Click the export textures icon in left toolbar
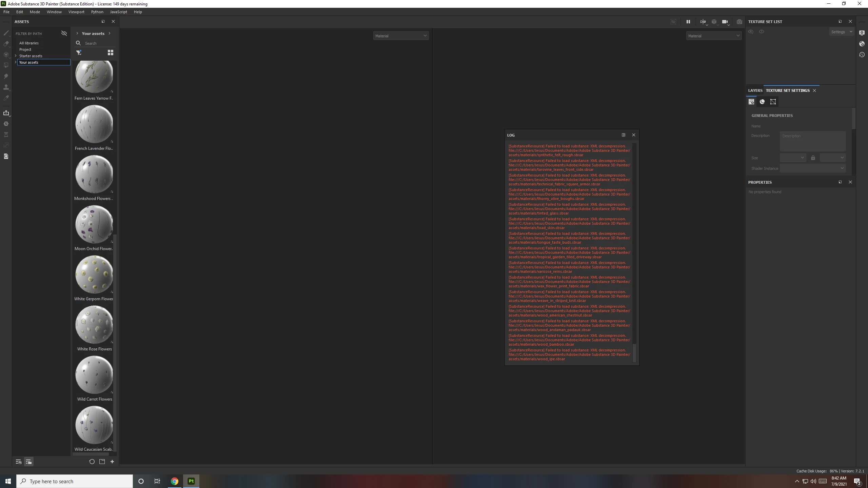Image resolution: width=868 pixels, height=488 pixels. (x=6, y=113)
